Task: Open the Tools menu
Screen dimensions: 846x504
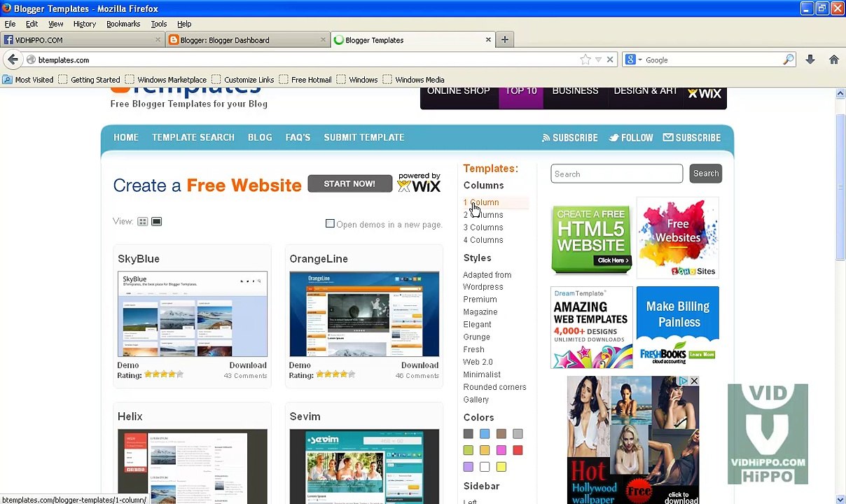Action: (x=159, y=24)
